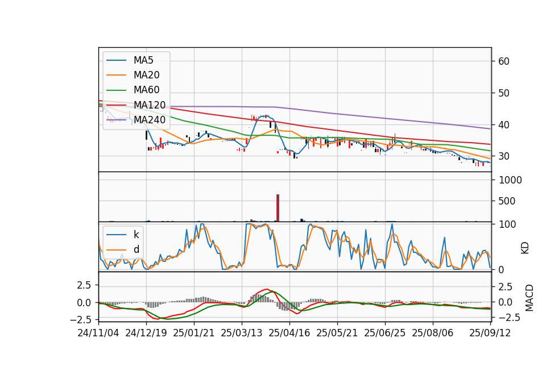Click the green MA60 legend line sample
Image resolution: width=546 pixels, height=392 pixels.
[x=116, y=90]
